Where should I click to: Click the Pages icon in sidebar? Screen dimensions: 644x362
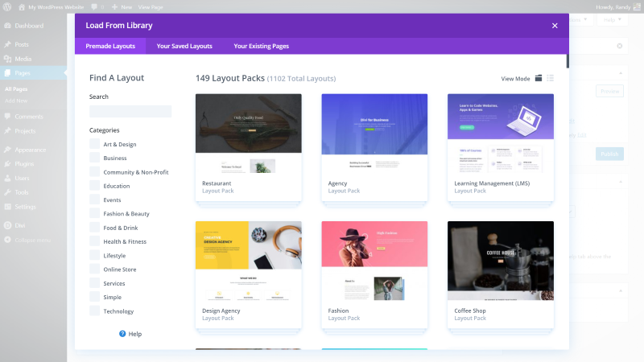tap(8, 73)
